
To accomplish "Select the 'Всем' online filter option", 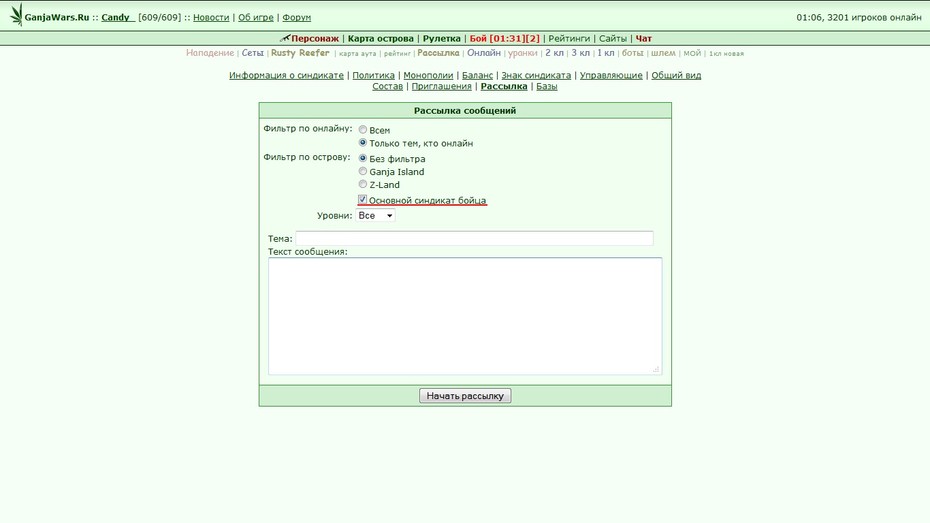I will 362,129.
